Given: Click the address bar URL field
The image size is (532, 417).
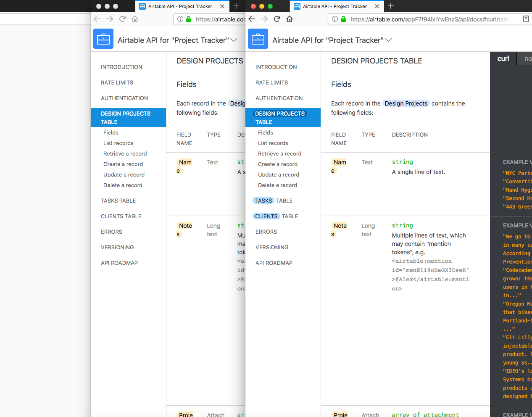Looking at the screenshot, I should point(420,19).
